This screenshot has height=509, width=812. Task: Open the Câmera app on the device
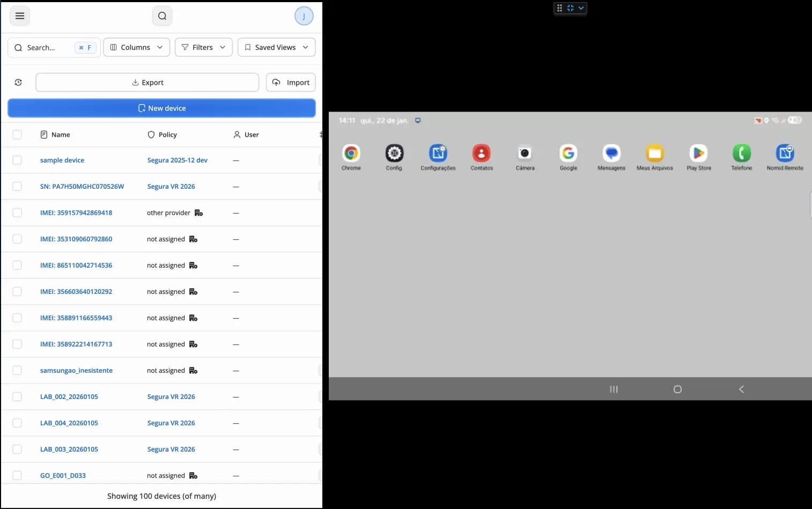pos(524,154)
